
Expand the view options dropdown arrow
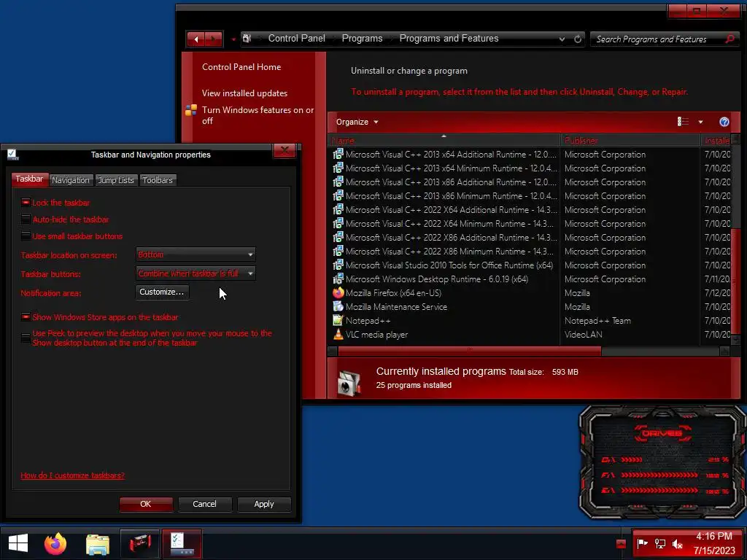(700, 122)
